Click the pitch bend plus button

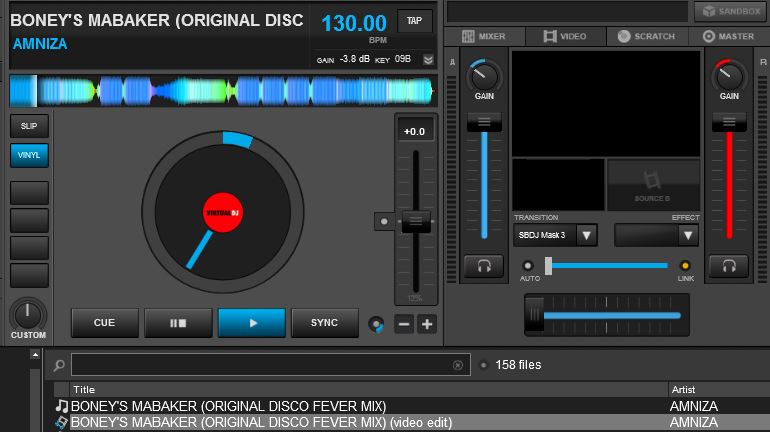(x=427, y=324)
